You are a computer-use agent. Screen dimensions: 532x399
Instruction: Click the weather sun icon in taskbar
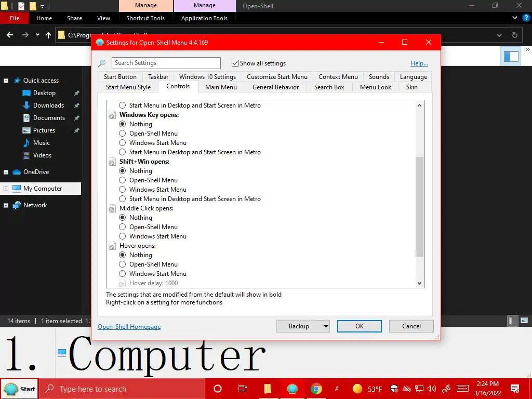point(357,389)
